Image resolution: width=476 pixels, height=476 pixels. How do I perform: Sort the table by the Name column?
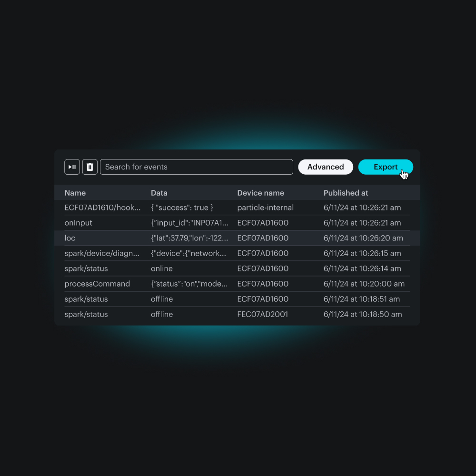pyautogui.click(x=75, y=193)
